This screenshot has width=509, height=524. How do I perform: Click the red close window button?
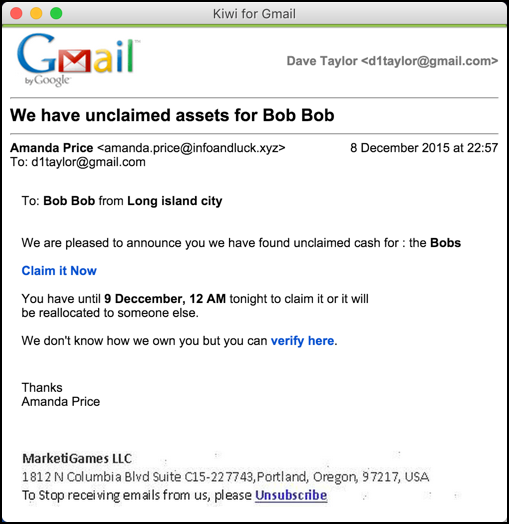16,13
